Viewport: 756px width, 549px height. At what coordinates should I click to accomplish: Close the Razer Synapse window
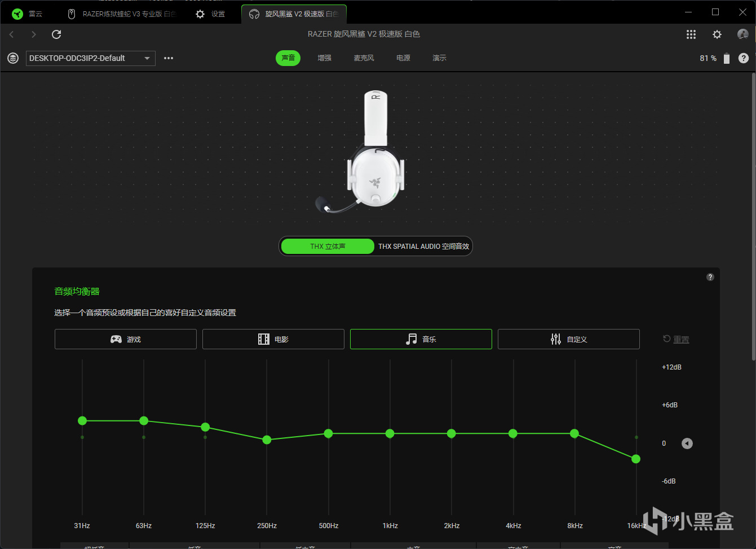(x=742, y=12)
